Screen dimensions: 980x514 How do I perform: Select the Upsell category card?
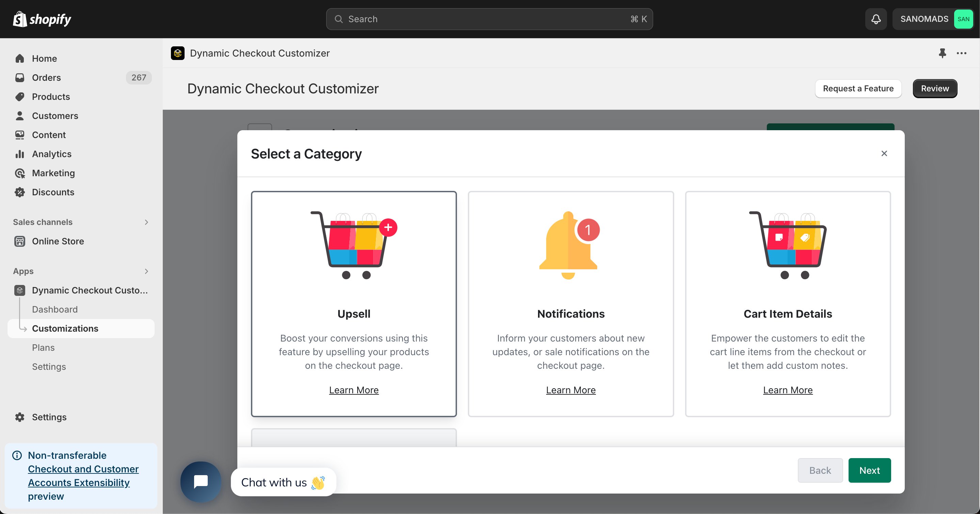[x=354, y=304]
